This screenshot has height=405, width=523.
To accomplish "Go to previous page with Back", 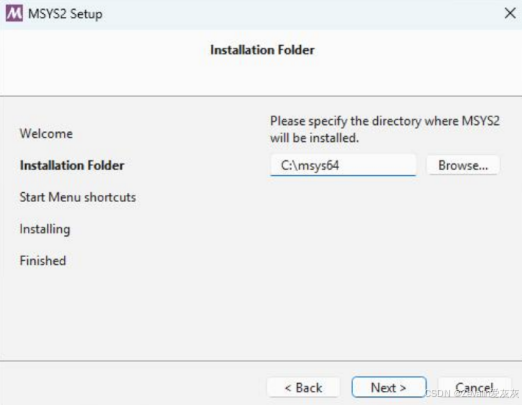I will click(x=304, y=388).
